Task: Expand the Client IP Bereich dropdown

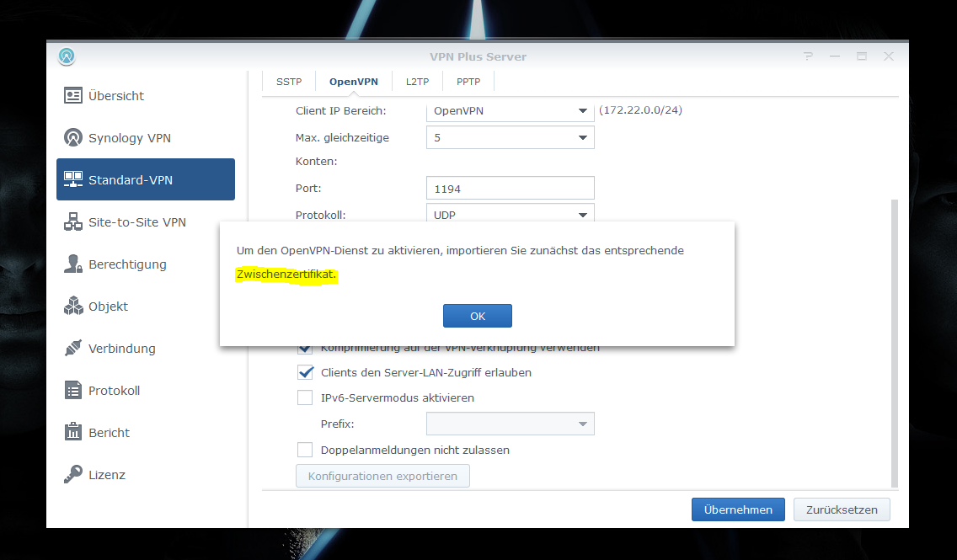Action: [511, 111]
